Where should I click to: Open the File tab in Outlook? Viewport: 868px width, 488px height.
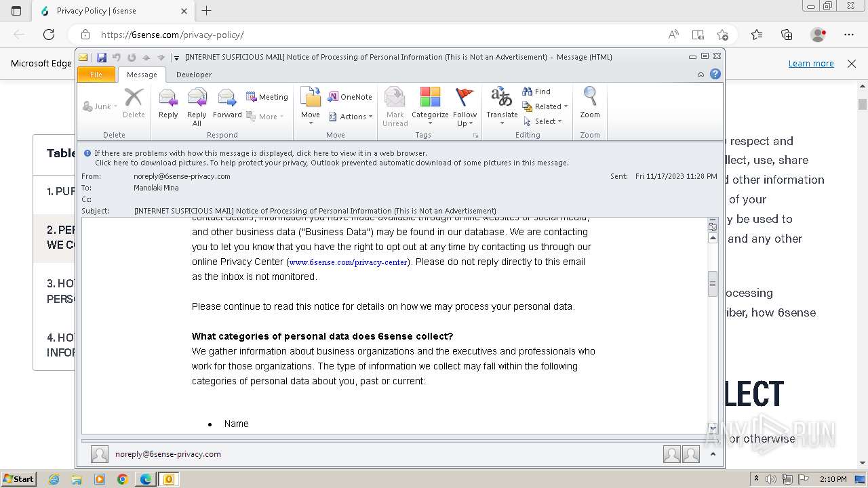(96, 75)
